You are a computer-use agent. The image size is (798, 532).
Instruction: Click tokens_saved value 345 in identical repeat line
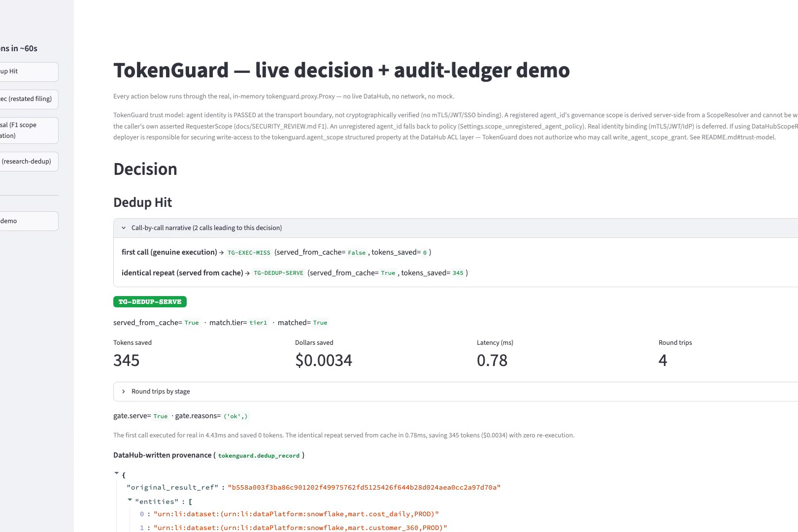[x=458, y=273]
